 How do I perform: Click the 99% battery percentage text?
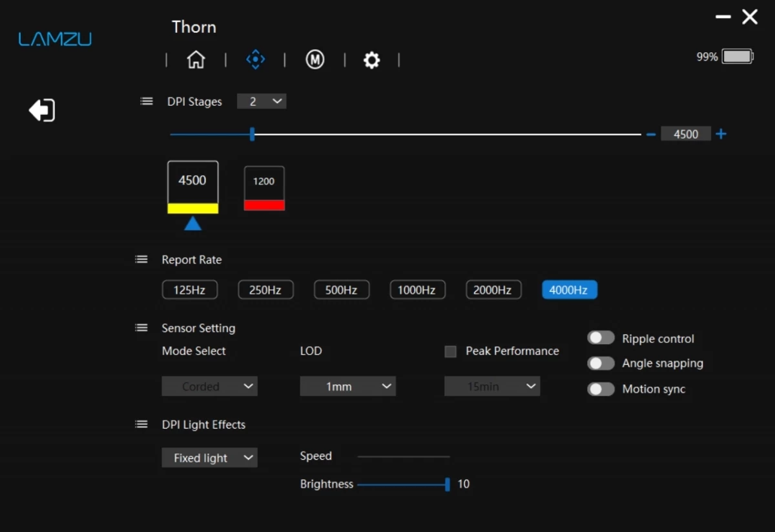pos(707,57)
